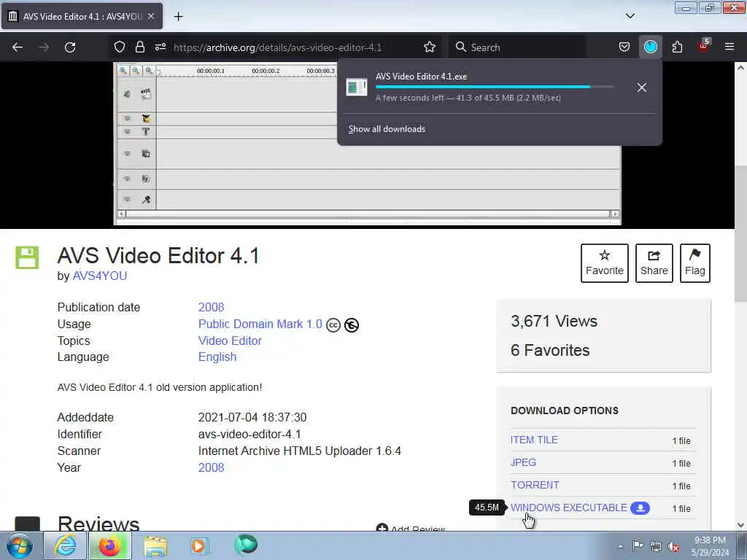The height and width of the screenshot is (560, 747).
Task: Open the network tray icon
Action: [656, 546]
